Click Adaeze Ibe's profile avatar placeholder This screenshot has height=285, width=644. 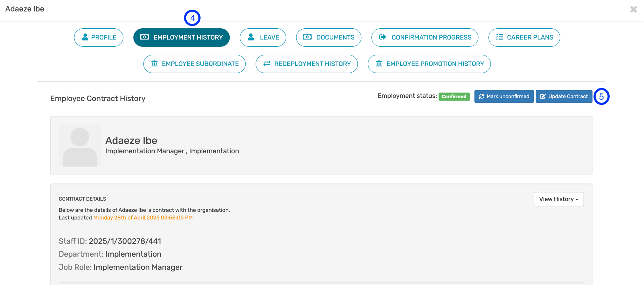[x=80, y=145]
